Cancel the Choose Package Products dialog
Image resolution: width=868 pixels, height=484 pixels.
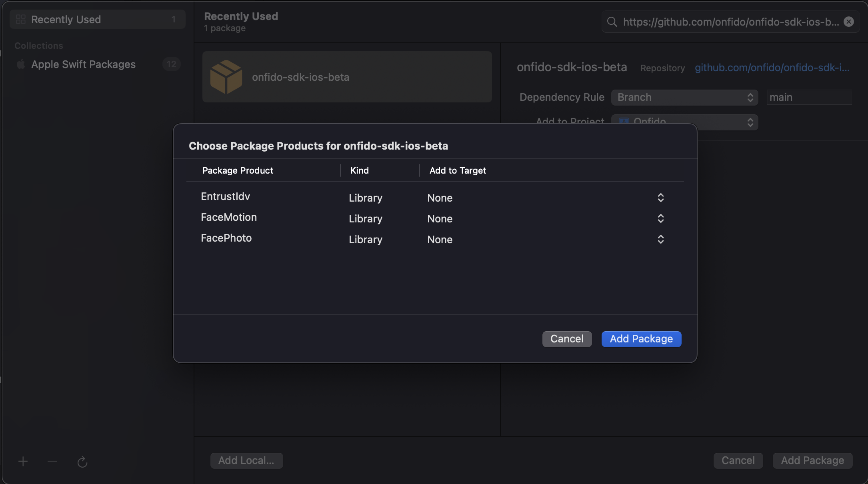567,339
